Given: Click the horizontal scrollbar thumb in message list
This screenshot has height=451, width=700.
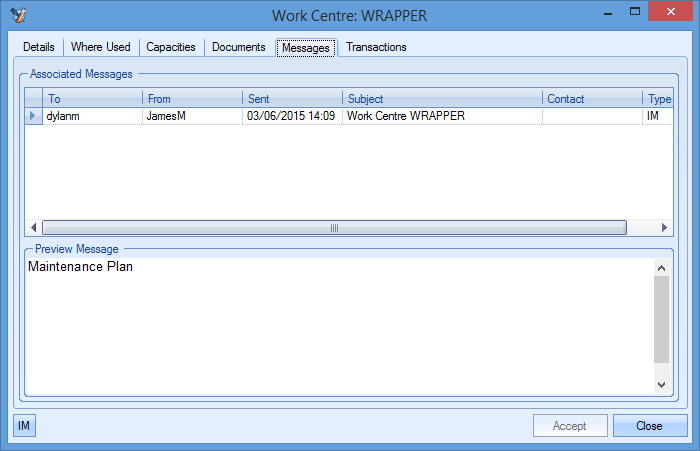Looking at the screenshot, I should tap(334, 227).
